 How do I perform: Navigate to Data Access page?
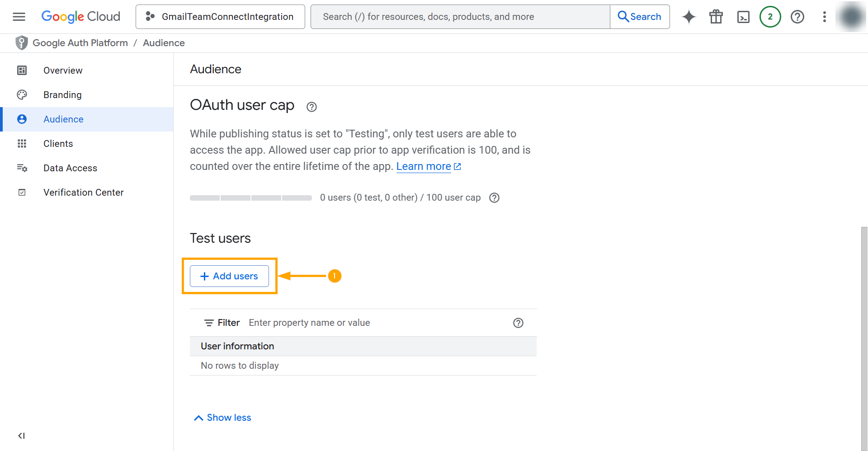pyautogui.click(x=70, y=168)
